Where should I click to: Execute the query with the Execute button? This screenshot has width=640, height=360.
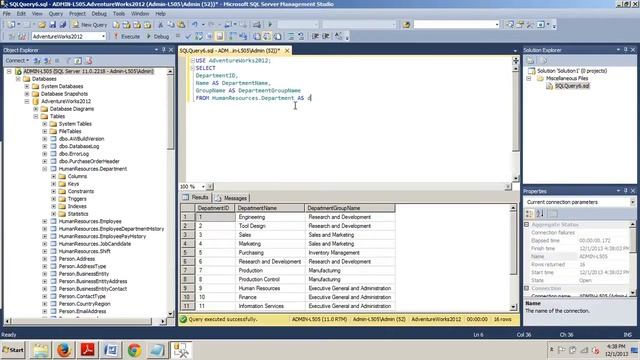coord(127,36)
